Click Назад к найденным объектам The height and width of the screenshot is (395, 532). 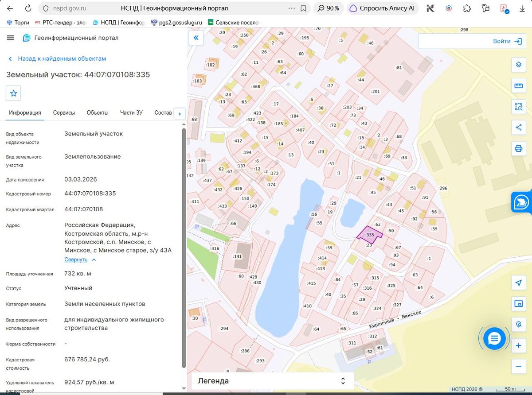(57, 58)
